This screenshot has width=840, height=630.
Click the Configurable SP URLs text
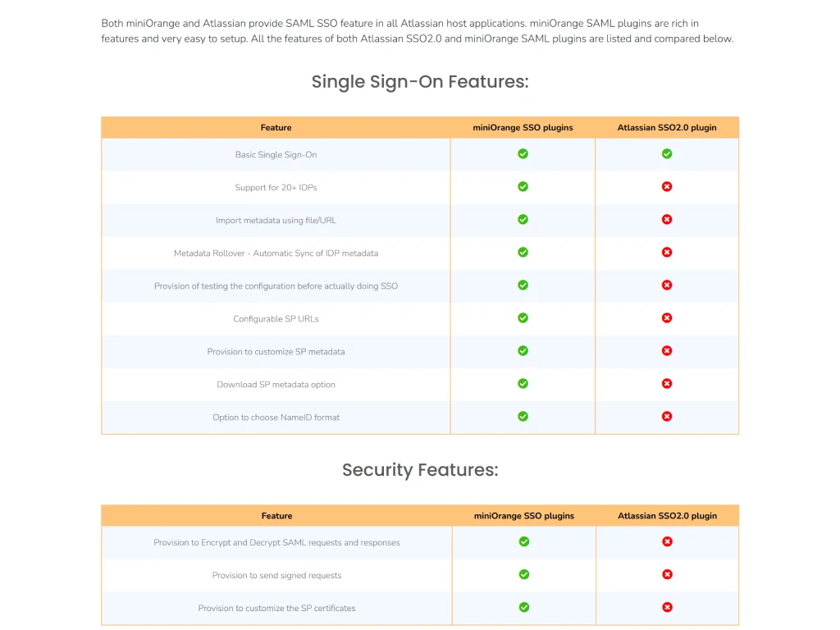(276, 319)
